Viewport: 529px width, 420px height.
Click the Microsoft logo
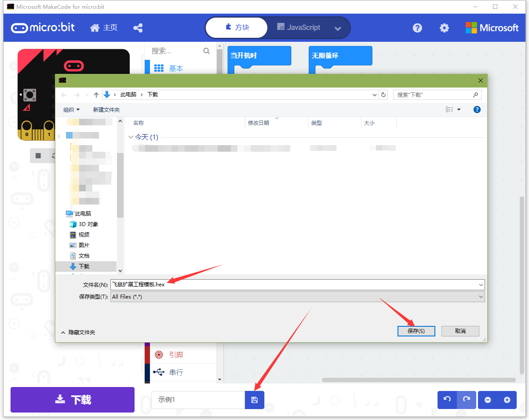[x=492, y=28]
